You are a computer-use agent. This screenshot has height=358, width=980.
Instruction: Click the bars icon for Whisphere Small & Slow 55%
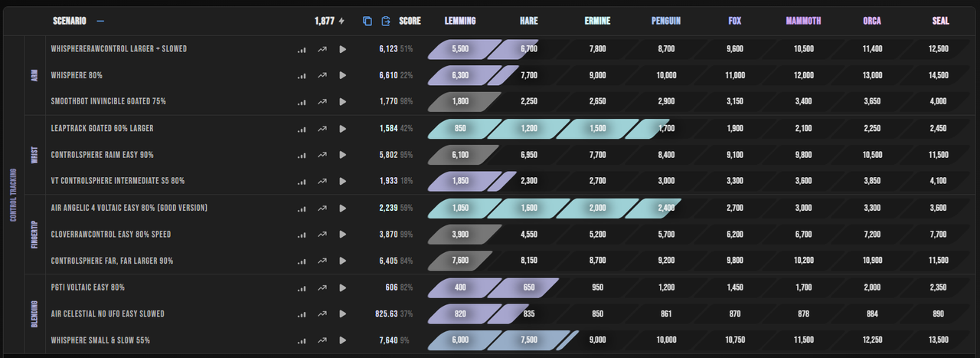coord(302,340)
